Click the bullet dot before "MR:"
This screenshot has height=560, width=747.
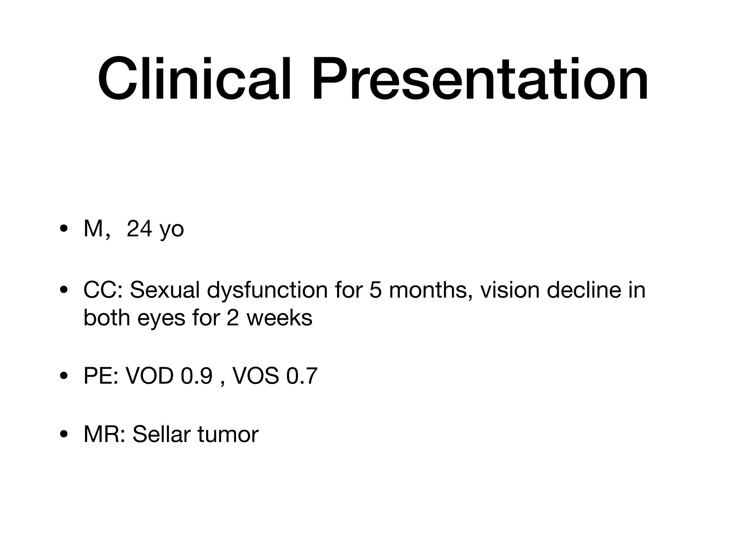[x=65, y=434]
